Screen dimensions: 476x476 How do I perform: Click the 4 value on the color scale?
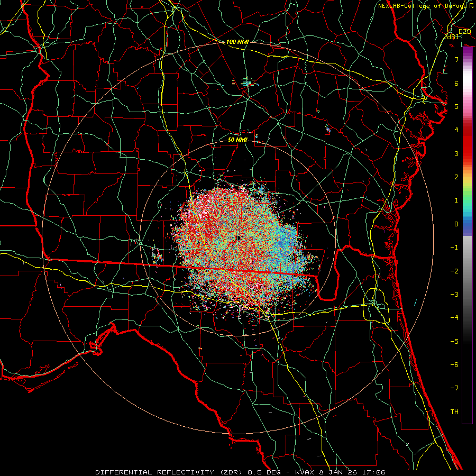(456, 130)
